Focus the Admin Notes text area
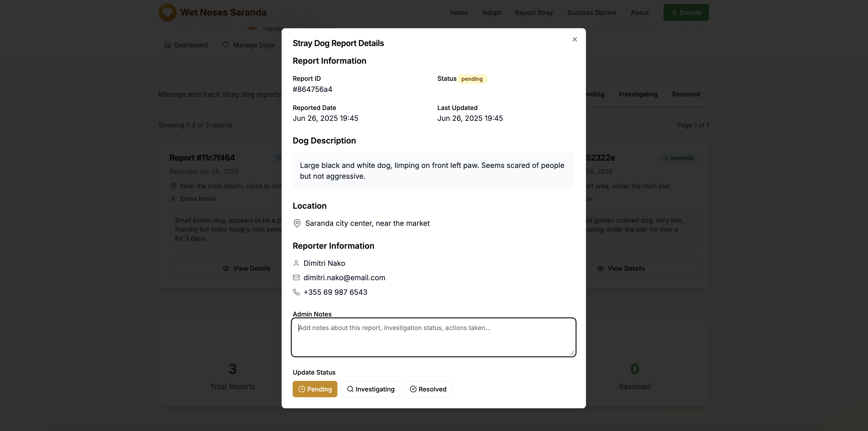 click(433, 337)
